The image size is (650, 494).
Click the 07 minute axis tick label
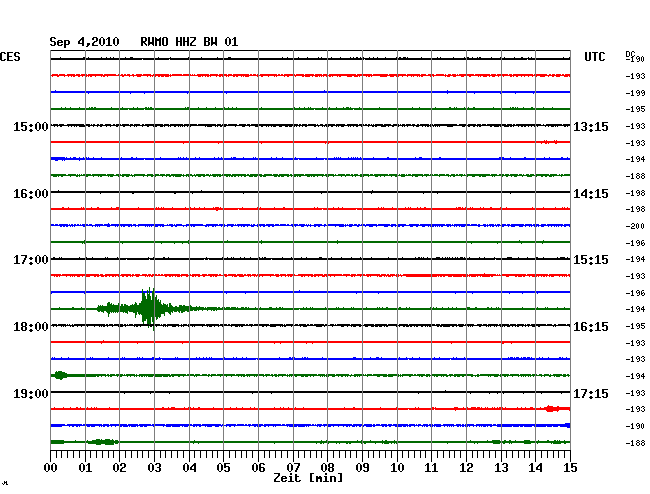pyautogui.click(x=293, y=468)
